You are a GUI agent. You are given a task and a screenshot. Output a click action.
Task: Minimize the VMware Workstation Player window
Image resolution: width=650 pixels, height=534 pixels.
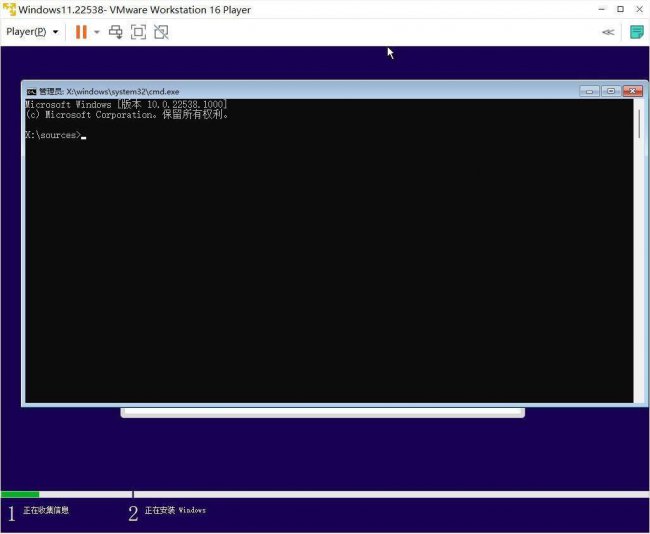(602, 9)
